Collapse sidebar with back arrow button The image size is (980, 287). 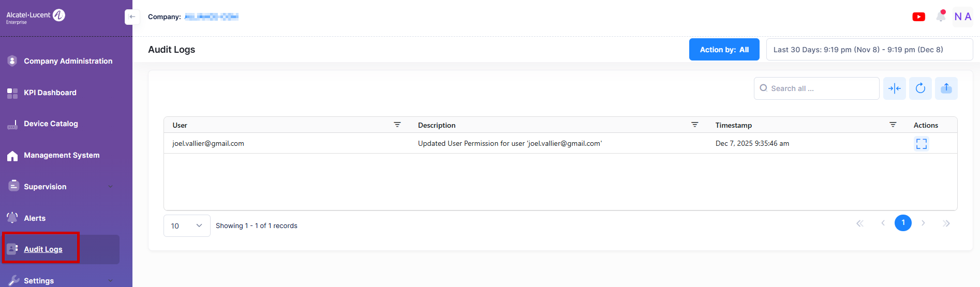pos(132,17)
